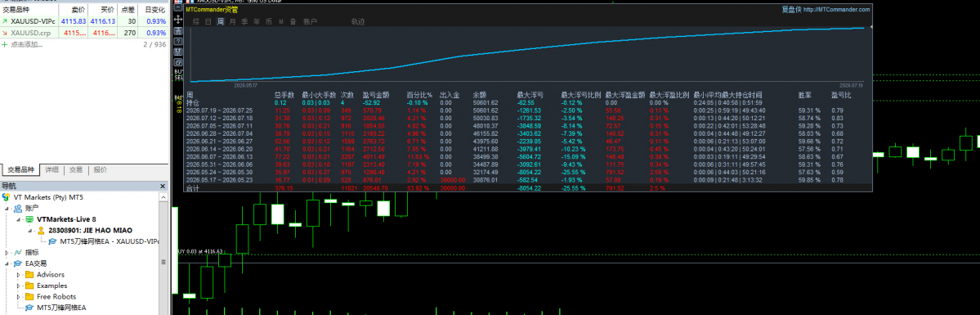The image size is (980, 315).
Task: Click the move (four-arrow) panel icon
Action: pos(178,20)
